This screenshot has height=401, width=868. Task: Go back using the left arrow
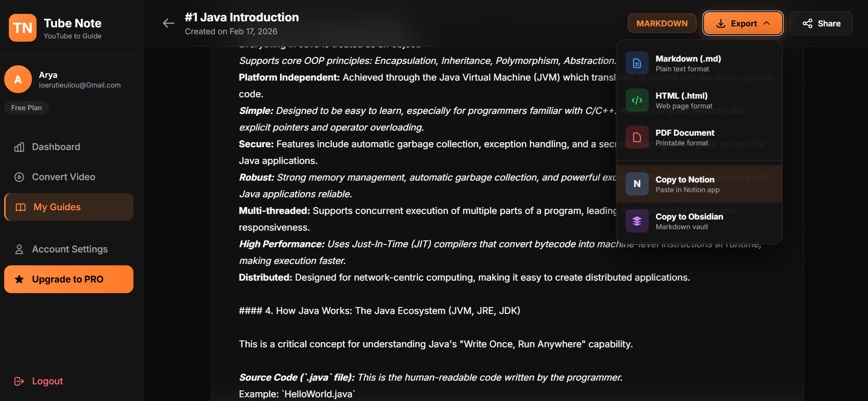click(x=169, y=23)
